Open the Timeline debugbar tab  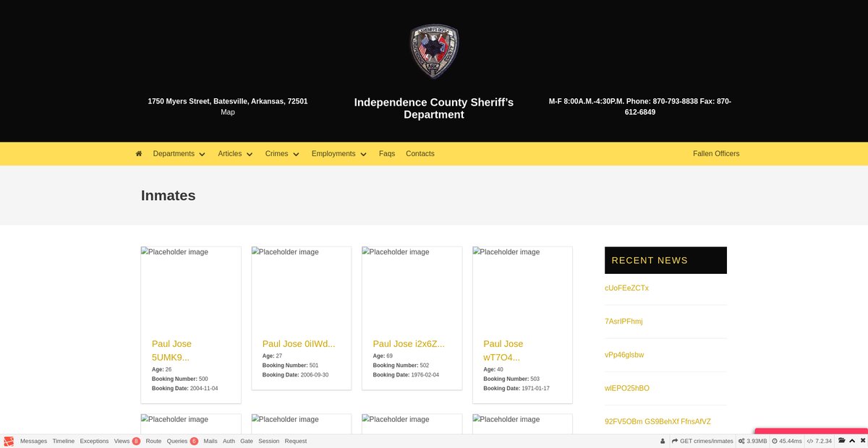(x=63, y=441)
